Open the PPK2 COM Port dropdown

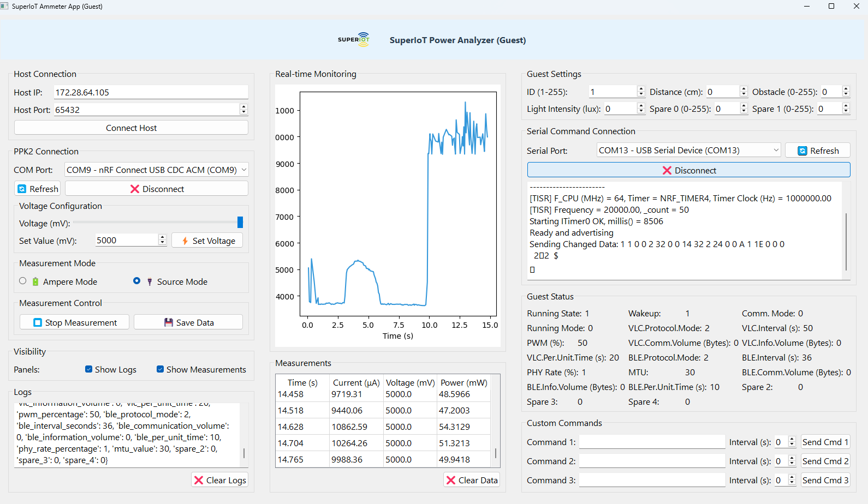point(156,170)
